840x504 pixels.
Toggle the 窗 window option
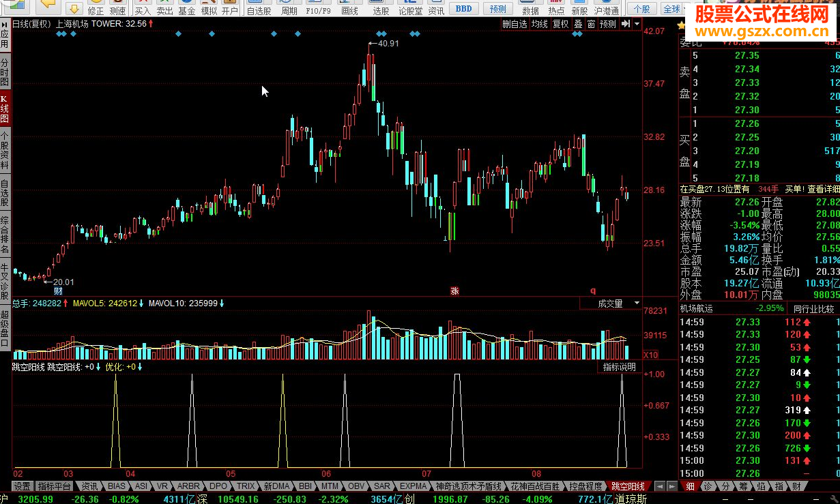(591, 24)
